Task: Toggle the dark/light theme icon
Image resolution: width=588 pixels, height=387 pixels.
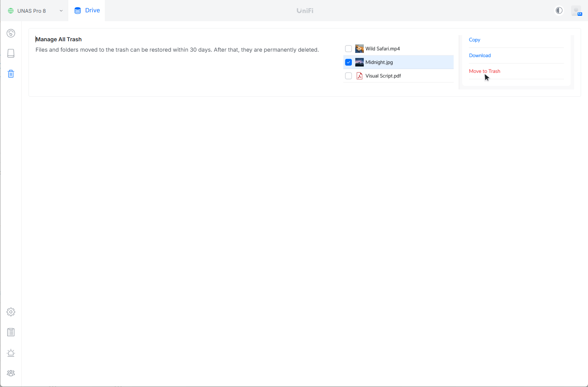Action: click(559, 10)
